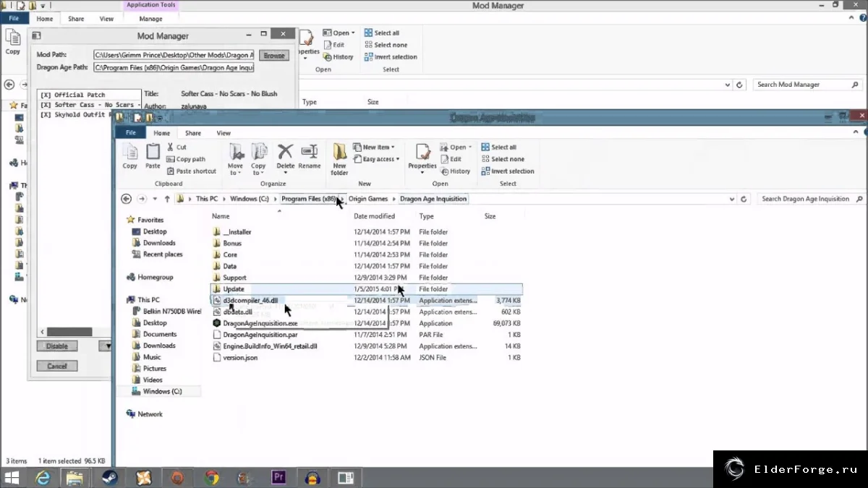Open Adobe Premiere from the taskbar
This screenshot has height=488, width=868.
coord(279,477)
